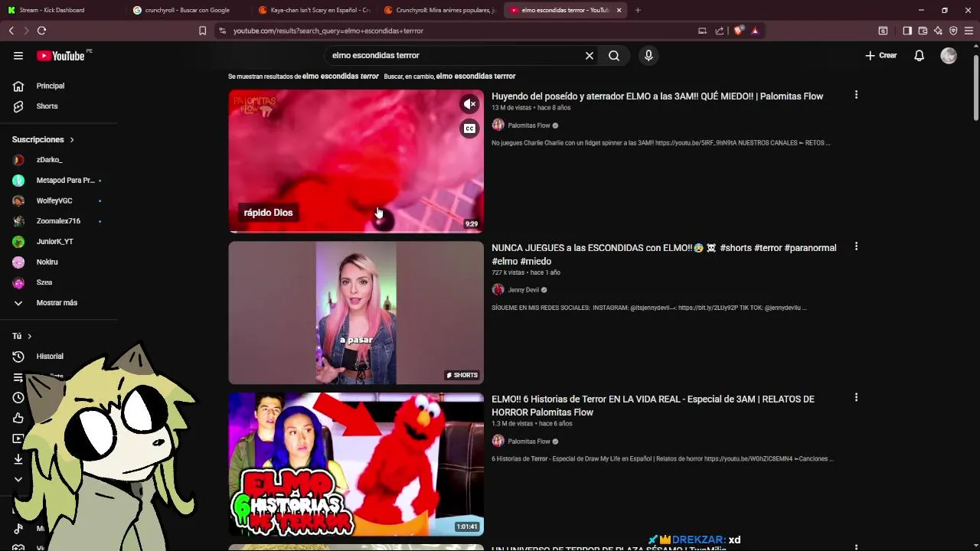This screenshot has width=980, height=551.
Task: Clear the search box with the X icon
Action: tap(590, 55)
